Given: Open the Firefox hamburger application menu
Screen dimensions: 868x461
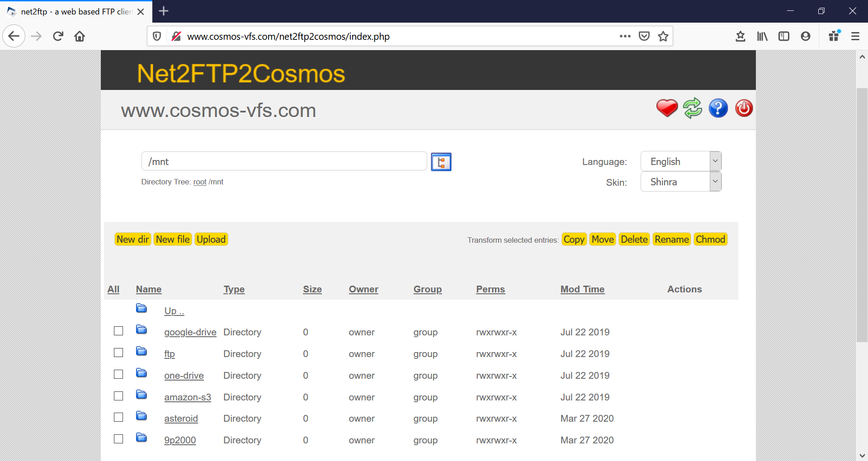Looking at the screenshot, I should pos(855,36).
